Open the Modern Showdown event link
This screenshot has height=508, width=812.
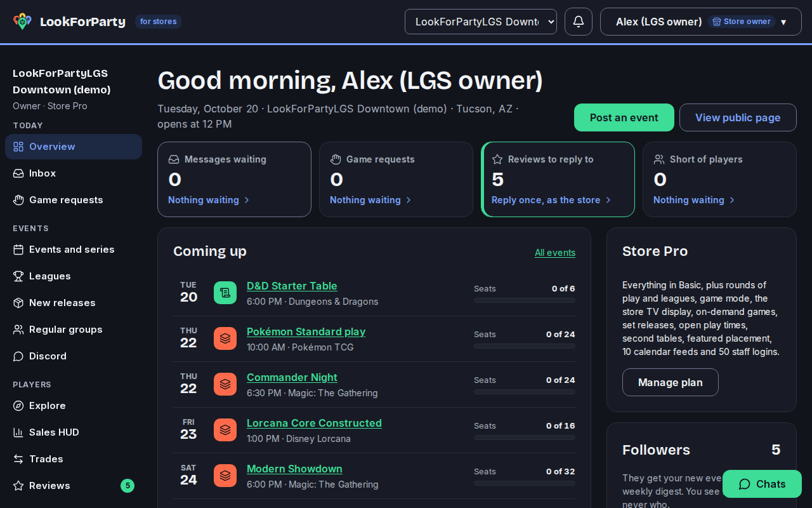[294, 469]
